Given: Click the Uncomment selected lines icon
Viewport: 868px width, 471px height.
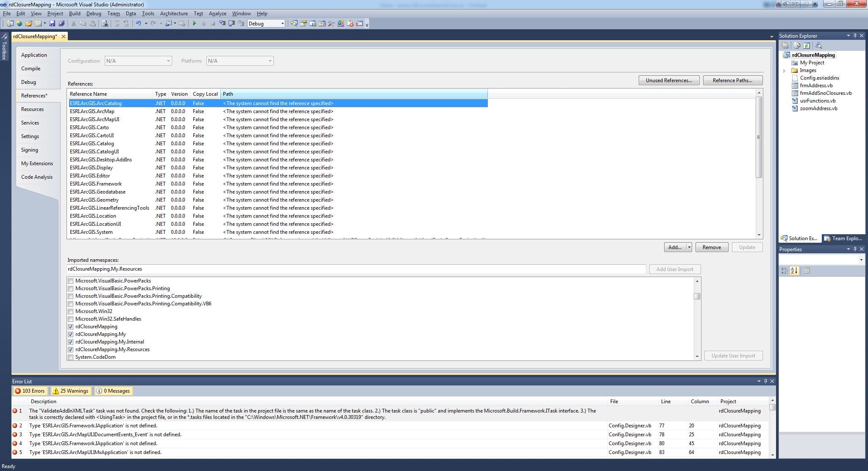Looking at the screenshot, I should click(x=126, y=24).
